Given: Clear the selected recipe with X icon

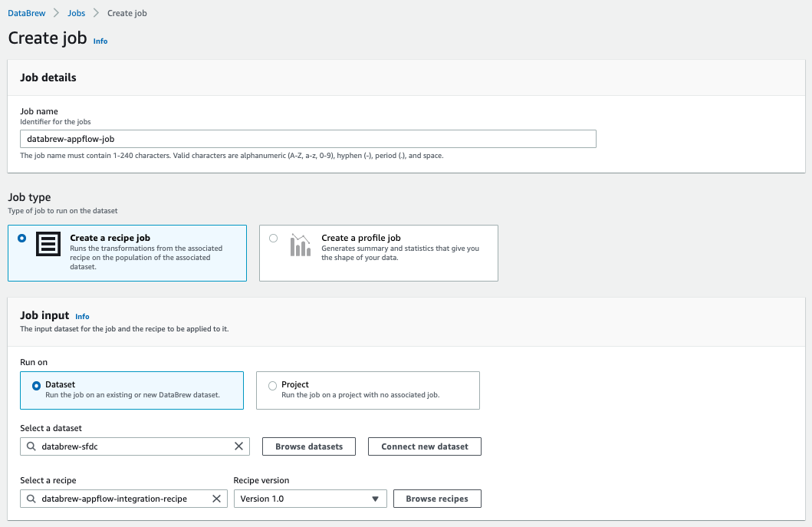Looking at the screenshot, I should (x=217, y=499).
